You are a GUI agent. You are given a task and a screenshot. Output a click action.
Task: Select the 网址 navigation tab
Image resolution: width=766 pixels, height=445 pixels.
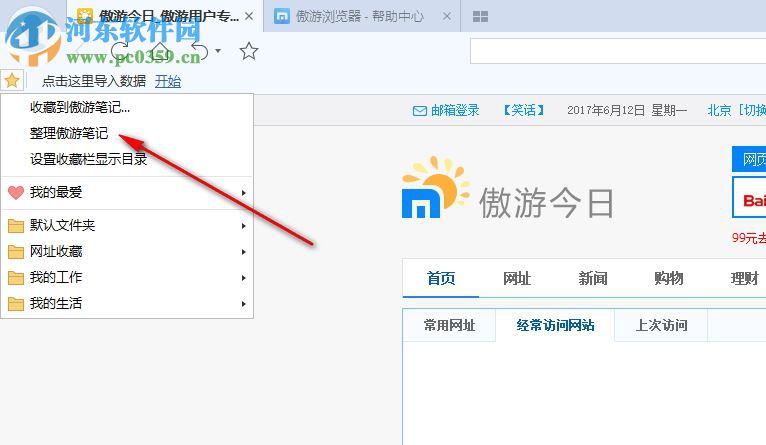click(517, 278)
